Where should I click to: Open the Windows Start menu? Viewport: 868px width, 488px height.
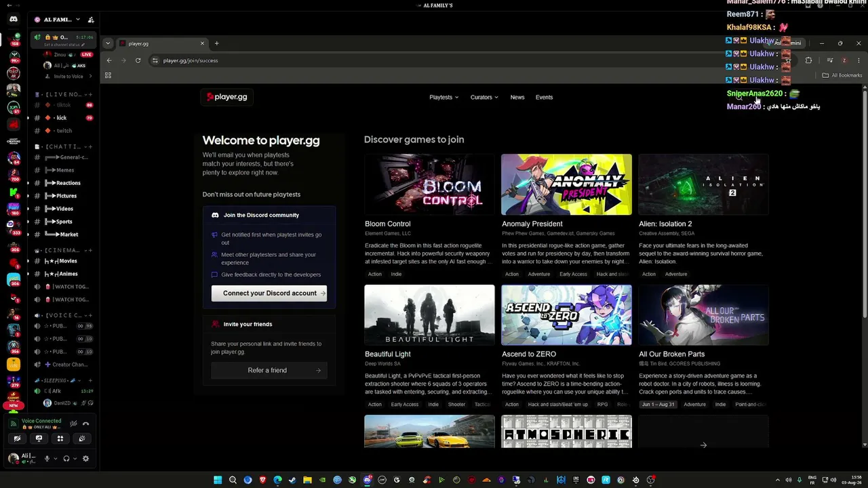pos(218,480)
